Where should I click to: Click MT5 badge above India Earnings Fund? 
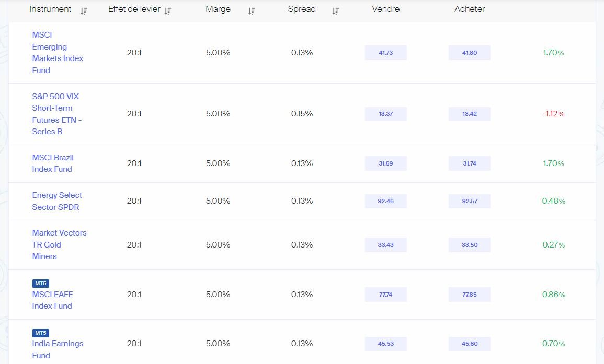[40, 333]
